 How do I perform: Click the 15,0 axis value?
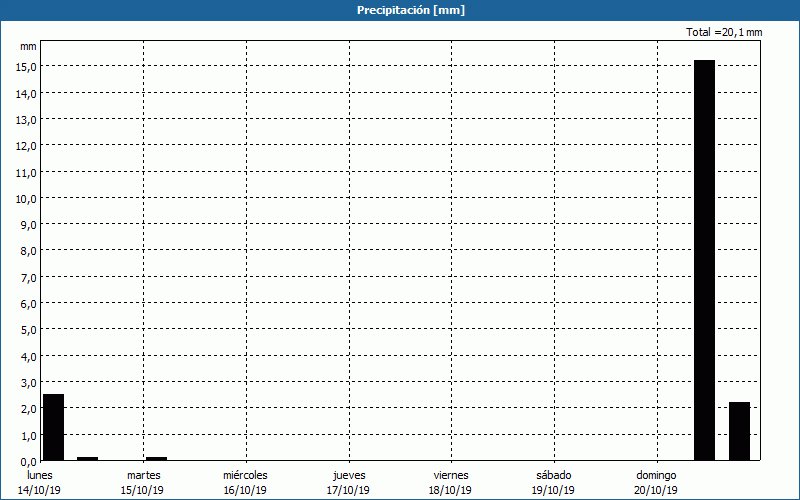pos(26,67)
